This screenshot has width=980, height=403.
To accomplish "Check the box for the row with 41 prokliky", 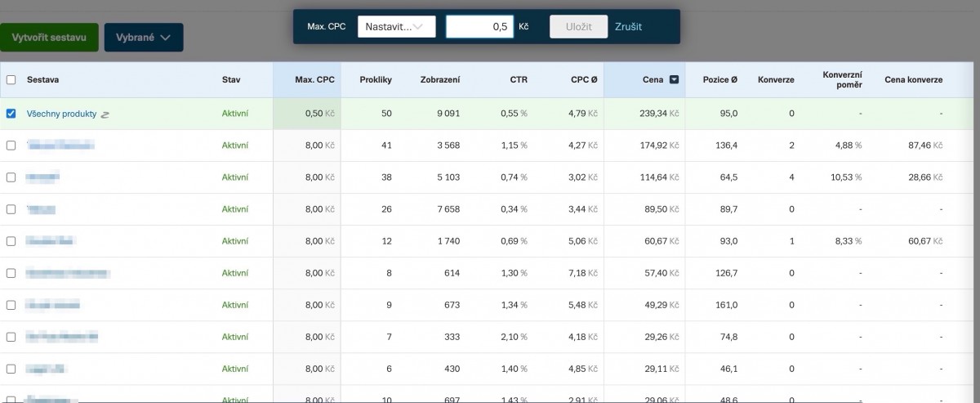I will [11, 146].
